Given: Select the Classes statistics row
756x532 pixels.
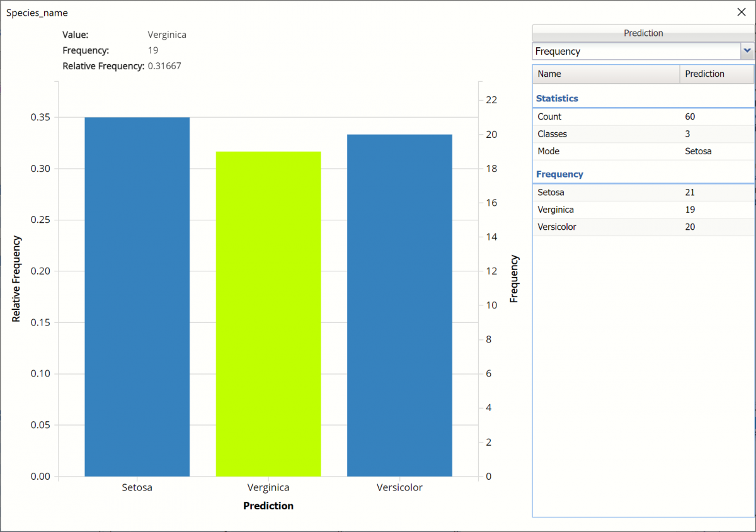Looking at the screenshot, I should click(x=643, y=133).
